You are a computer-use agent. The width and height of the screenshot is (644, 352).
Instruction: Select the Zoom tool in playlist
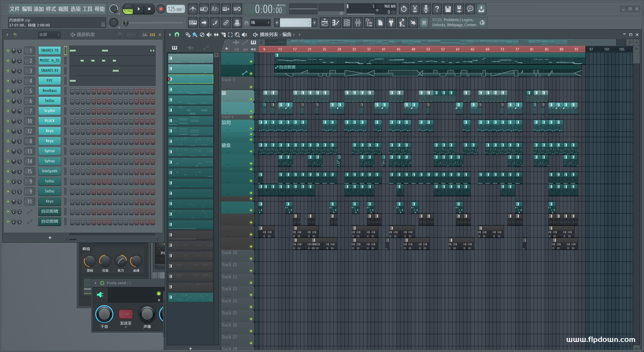[237, 35]
